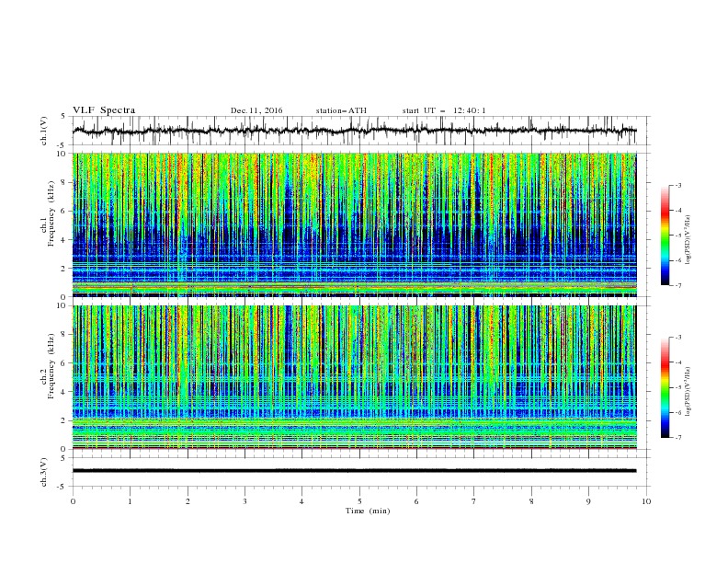Click the ch.1 spectrogram panel

[x=355, y=224]
